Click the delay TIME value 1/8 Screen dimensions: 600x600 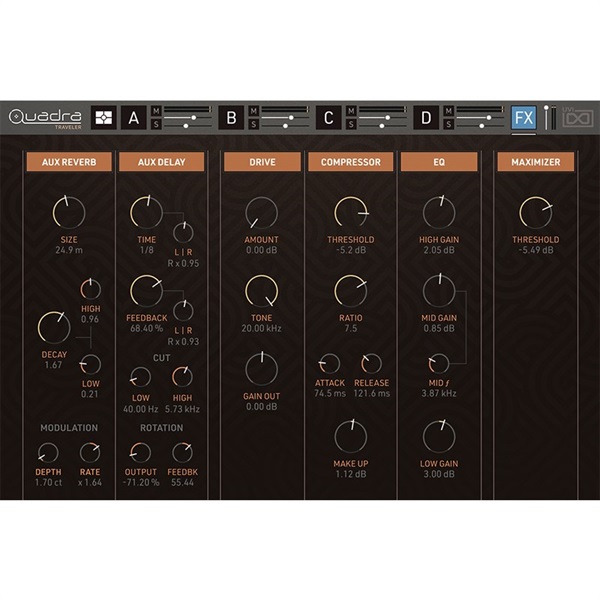pyautogui.click(x=146, y=250)
